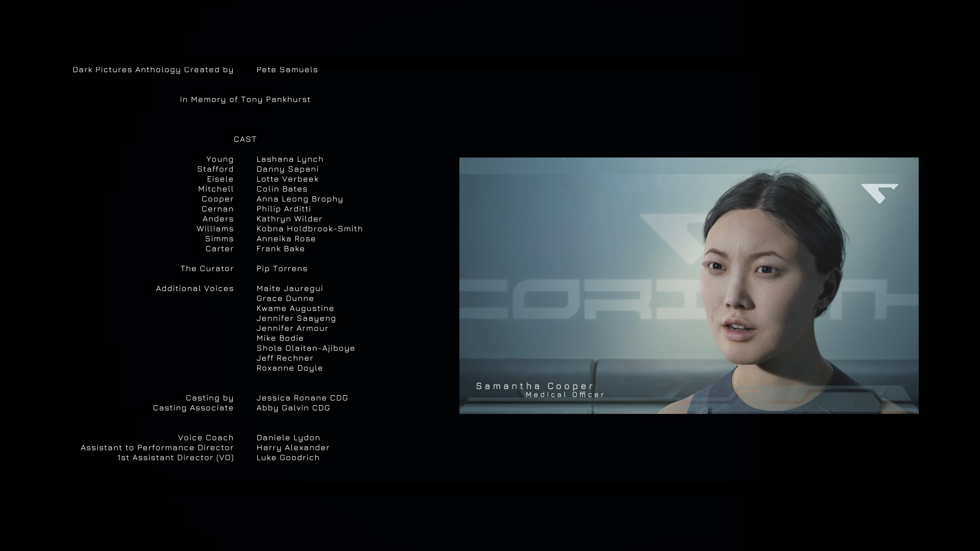Click 'Dark Pictures Anthology Created by' text

(x=153, y=70)
